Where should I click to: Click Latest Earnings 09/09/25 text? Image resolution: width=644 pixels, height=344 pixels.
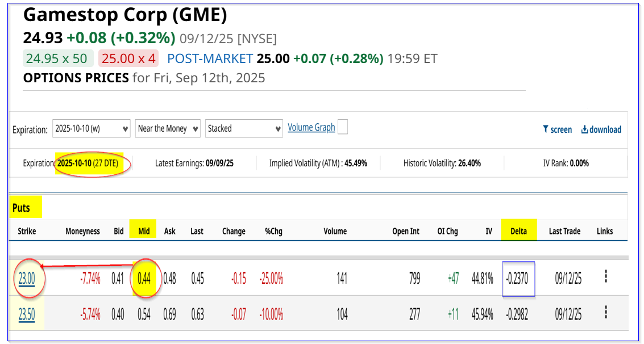pos(194,163)
